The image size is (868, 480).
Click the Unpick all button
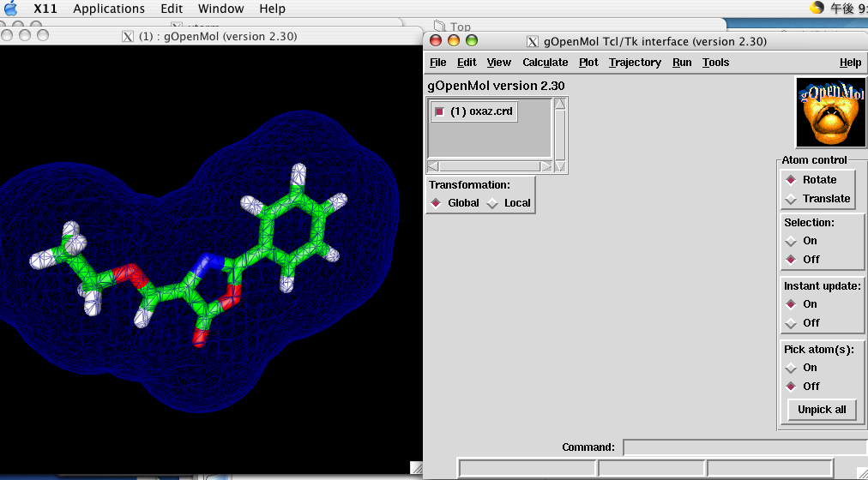pyautogui.click(x=822, y=410)
